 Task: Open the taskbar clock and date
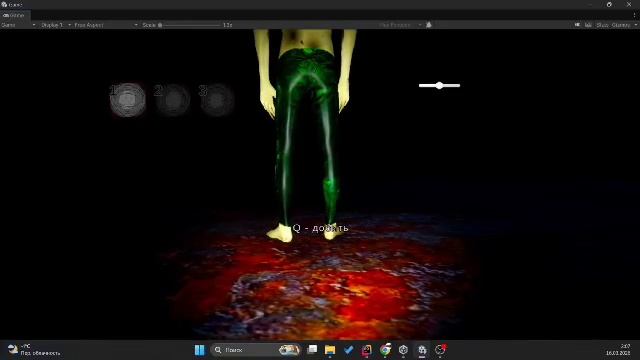(618, 350)
